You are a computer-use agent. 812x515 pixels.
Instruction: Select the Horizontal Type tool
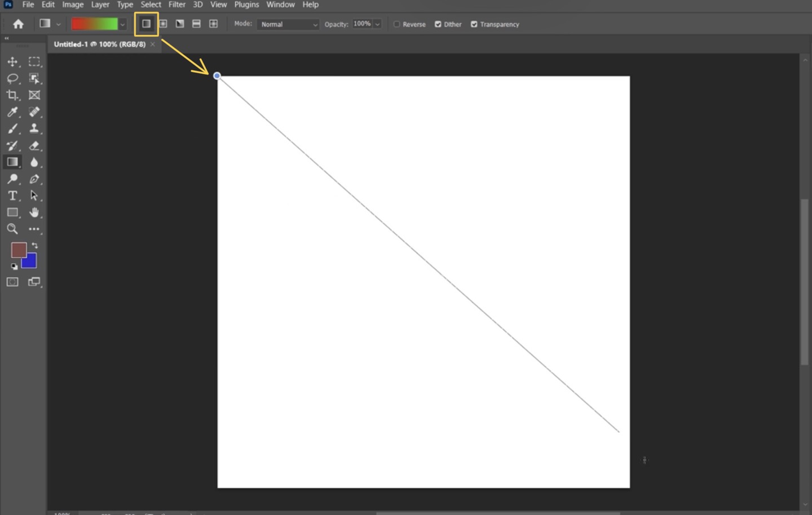(x=12, y=196)
